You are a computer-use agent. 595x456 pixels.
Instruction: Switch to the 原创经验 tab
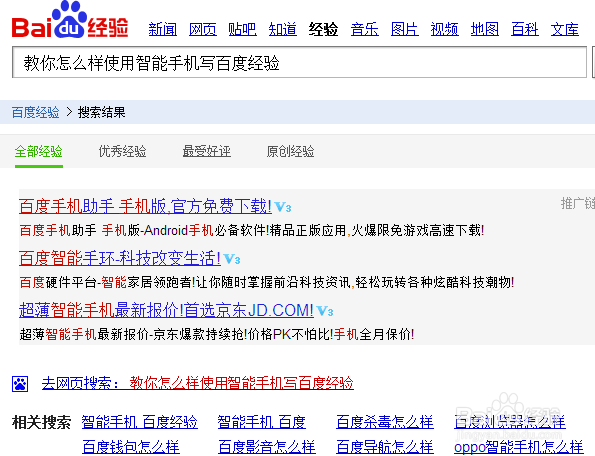[291, 152]
